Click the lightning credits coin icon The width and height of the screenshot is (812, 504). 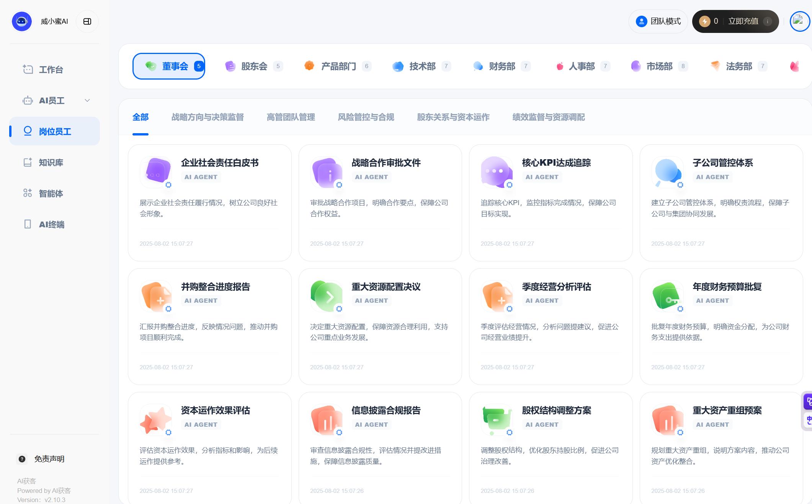(704, 21)
